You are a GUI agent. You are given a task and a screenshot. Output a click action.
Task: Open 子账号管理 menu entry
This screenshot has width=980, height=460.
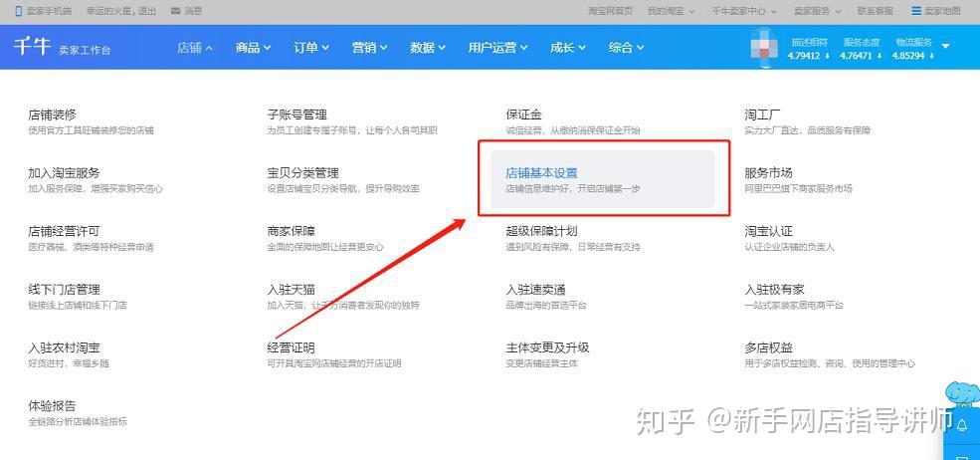coord(352,122)
